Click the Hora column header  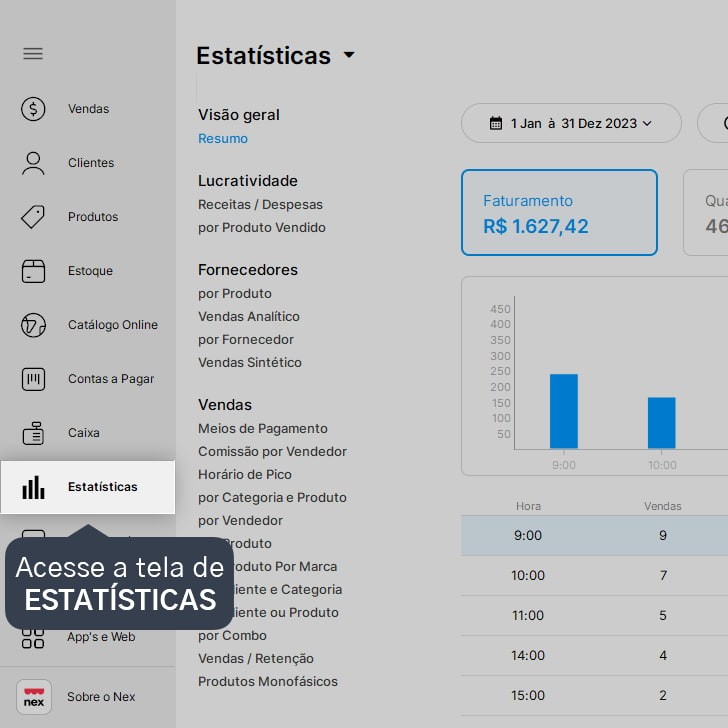[528, 507]
